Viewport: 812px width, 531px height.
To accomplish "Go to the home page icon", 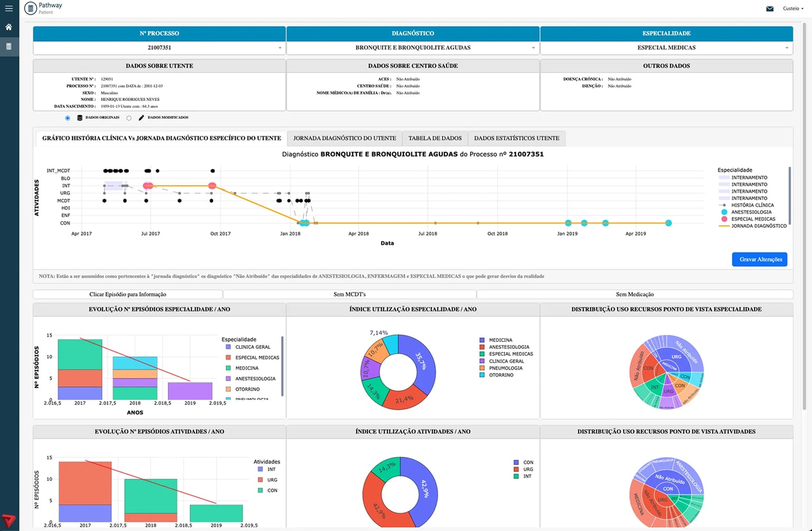I will tap(8, 27).
